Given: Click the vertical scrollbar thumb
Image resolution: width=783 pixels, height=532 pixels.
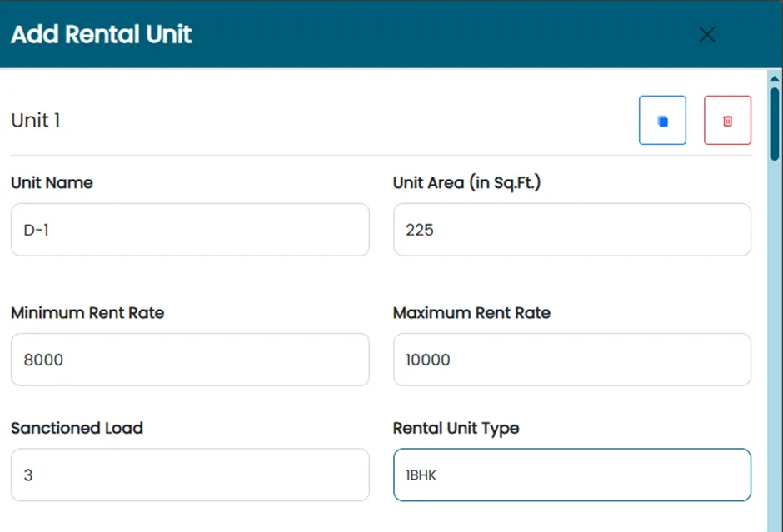Looking at the screenshot, I should click(x=775, y=124).
